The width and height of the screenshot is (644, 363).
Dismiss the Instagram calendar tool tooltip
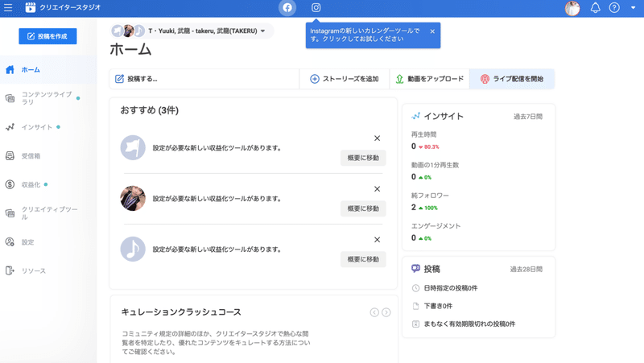[x=432, y=31]
